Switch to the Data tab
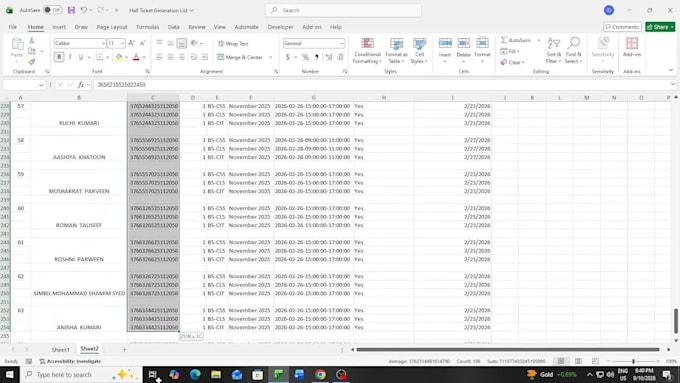Image resolution: width=680 pixels, height=383 pixels. click(x=173, y=27)
